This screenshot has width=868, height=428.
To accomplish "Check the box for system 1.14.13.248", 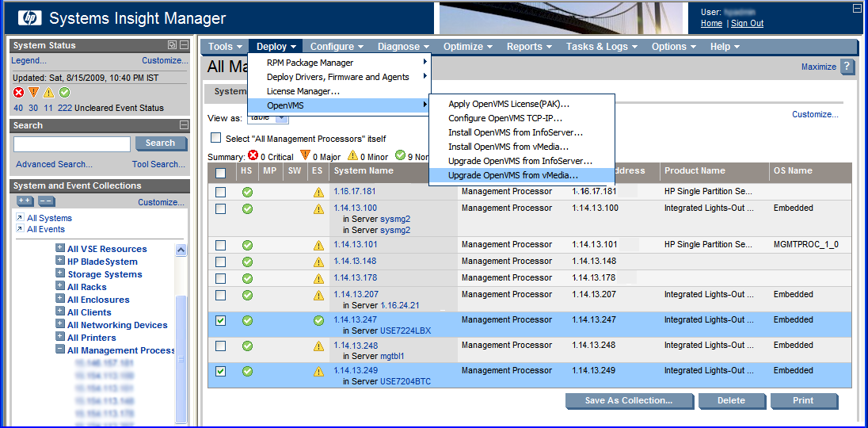I will point(220,346).
